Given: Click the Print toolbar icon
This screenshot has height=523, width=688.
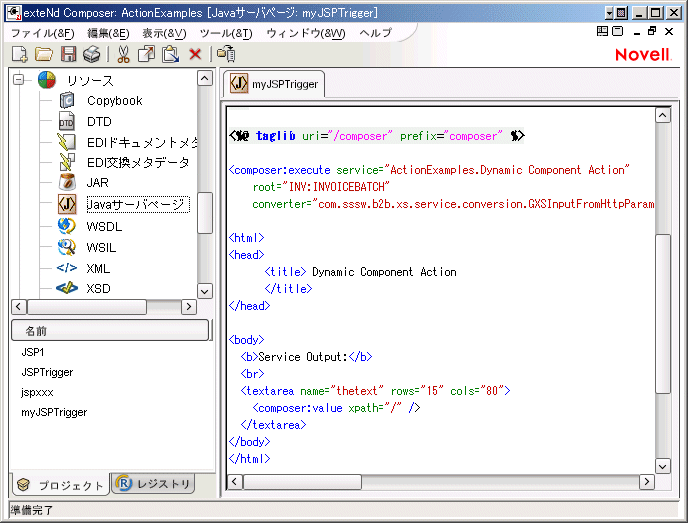Looking at the screenshot, I should point(92,54).
